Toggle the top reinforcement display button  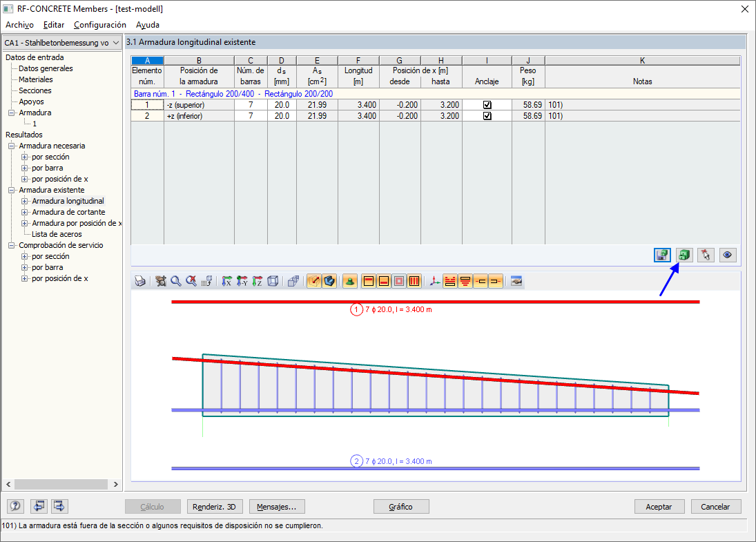click(x=369, y=281)
